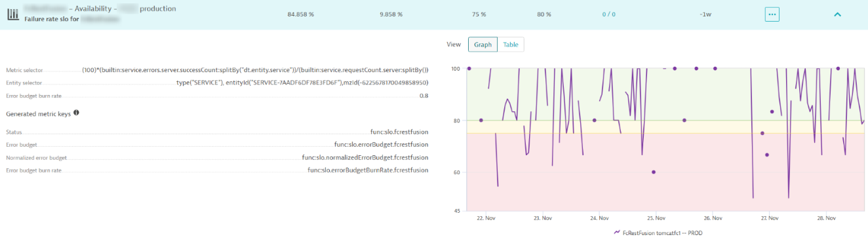The width and height of the screenshot is (868, 241).
Task: Click the 0 / 0 problems link
Action: pyautogui.click(x=609, y=14)
